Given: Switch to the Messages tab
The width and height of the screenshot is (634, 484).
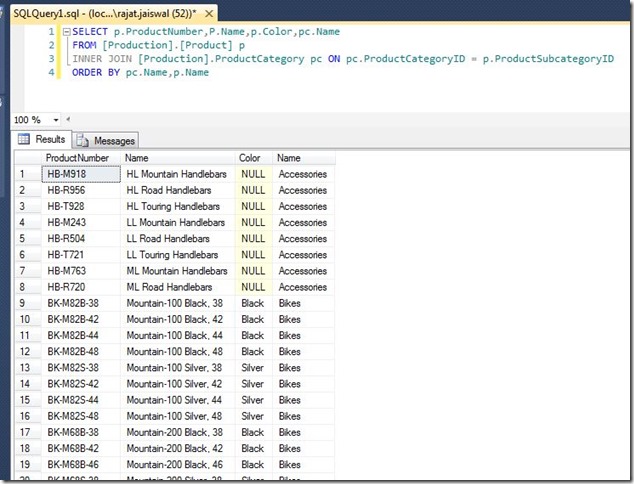Looking at the screenshot, I should (x=106, y=141).
